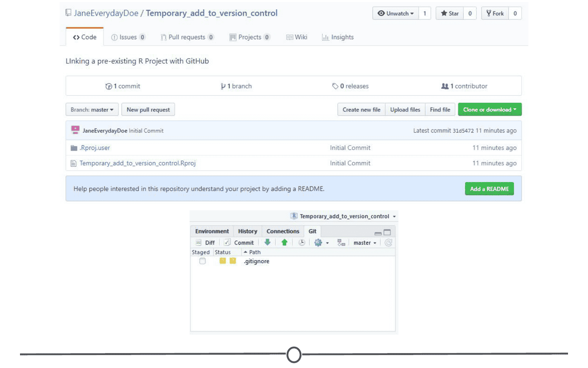Screen dimensions: 588x368
Task: Open the Git gear More menu
Action: point(321,242)
